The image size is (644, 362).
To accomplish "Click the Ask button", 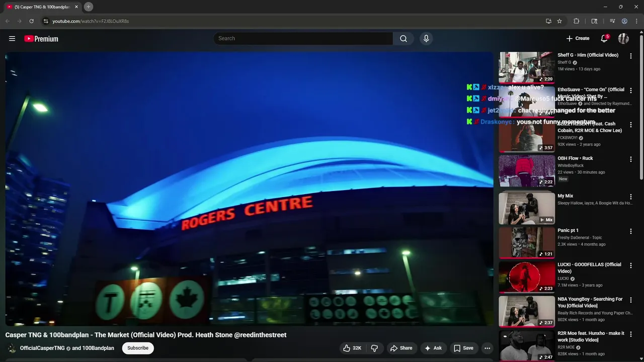I will (x=433, y=348).
